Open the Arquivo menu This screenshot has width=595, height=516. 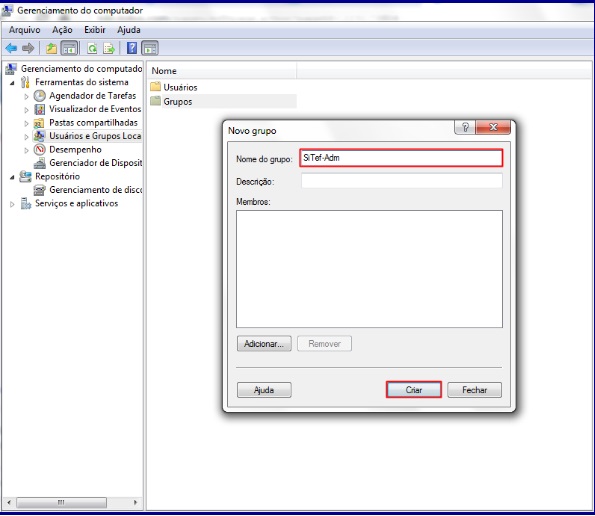[x=24, y=30]
